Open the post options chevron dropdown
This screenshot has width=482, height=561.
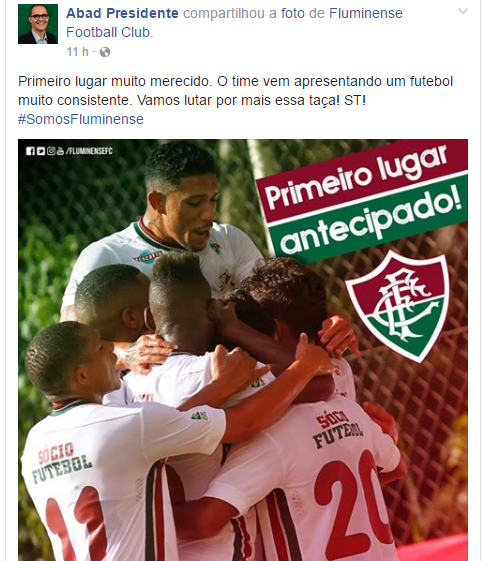(x=463, y=11)
